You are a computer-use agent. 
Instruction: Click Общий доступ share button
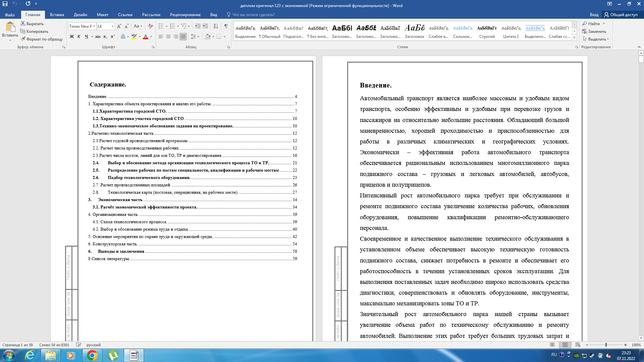621,15
